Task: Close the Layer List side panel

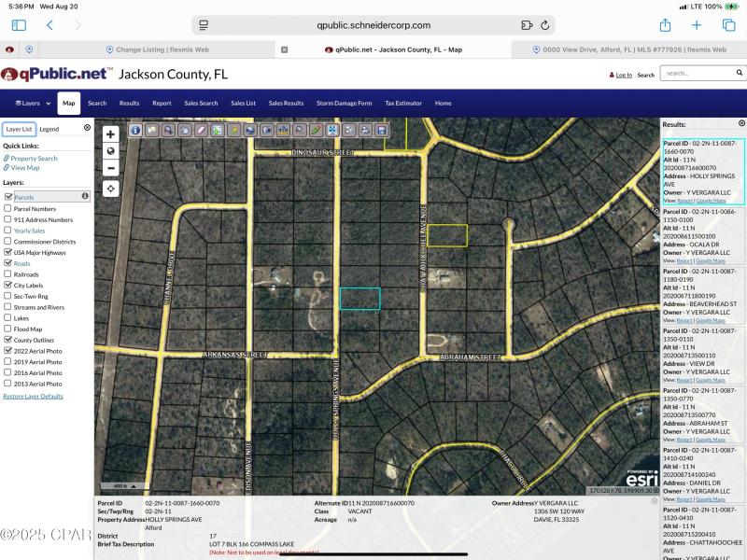Action: click(x=87, y=128)
